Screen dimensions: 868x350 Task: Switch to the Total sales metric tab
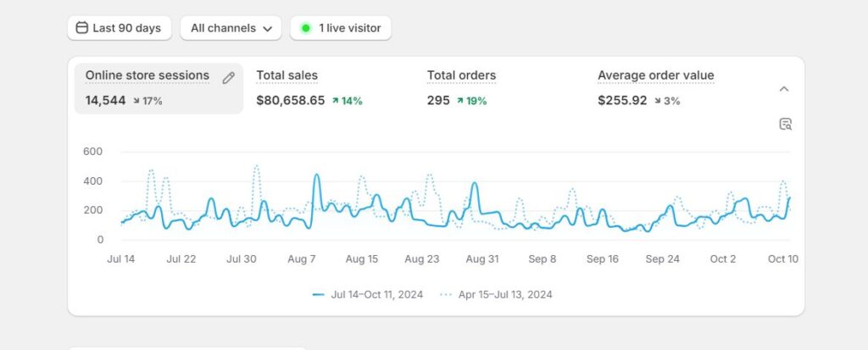[287, 75]
